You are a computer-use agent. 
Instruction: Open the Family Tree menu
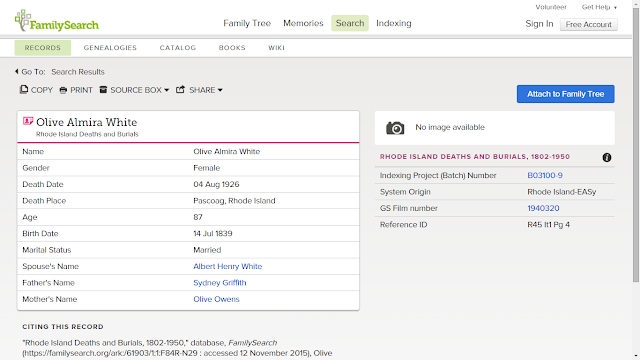point(247,23)
